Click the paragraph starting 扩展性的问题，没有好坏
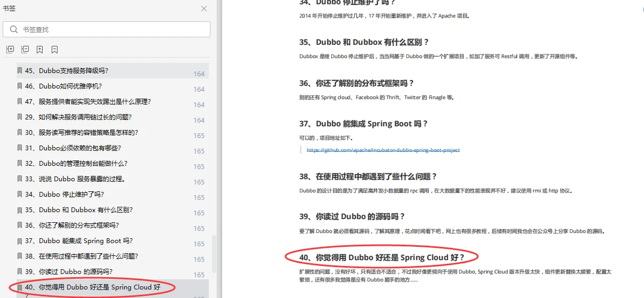 coord(455,275)
